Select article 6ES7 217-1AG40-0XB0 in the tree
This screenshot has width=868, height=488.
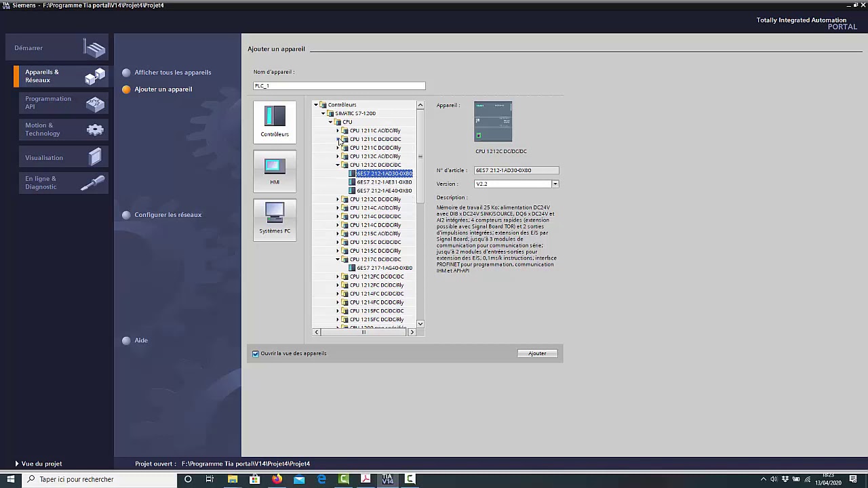point(384,268)
